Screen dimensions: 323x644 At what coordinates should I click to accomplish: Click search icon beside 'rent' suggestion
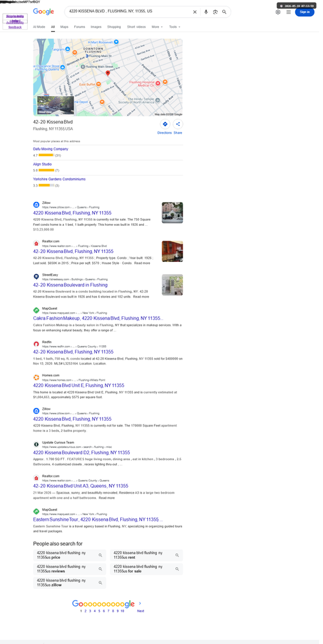177,555
